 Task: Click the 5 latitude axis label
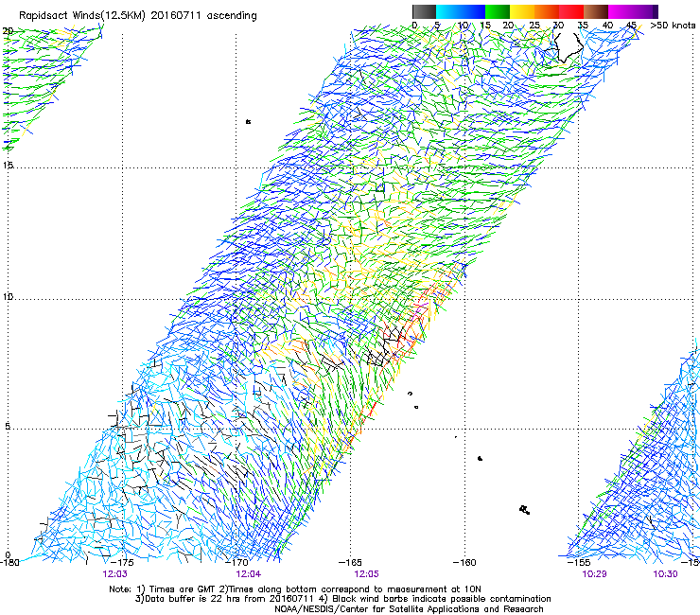tap(8, 427)
